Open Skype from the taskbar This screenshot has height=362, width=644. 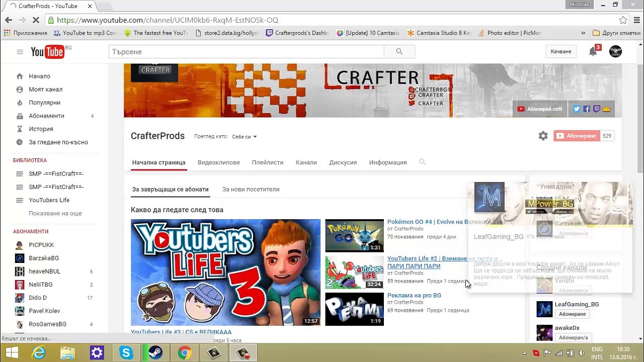[x=126, y=353]
